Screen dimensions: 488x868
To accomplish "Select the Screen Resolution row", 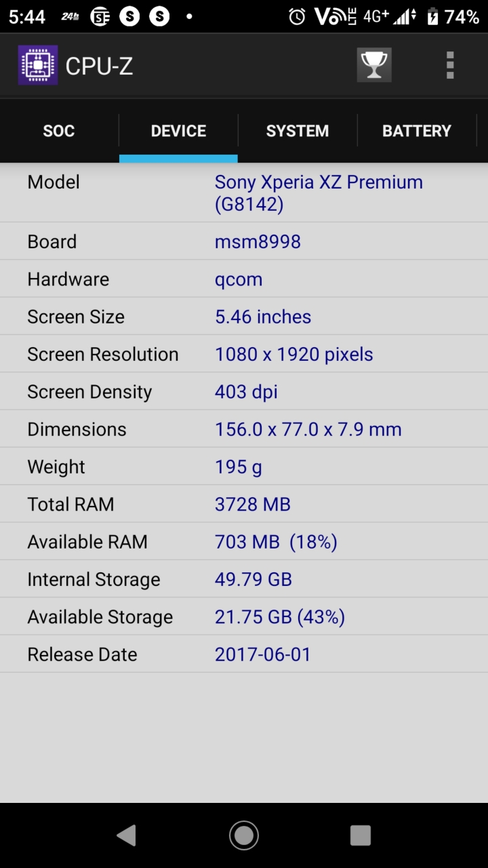I will pyautogui.click(x=244, y=354).
